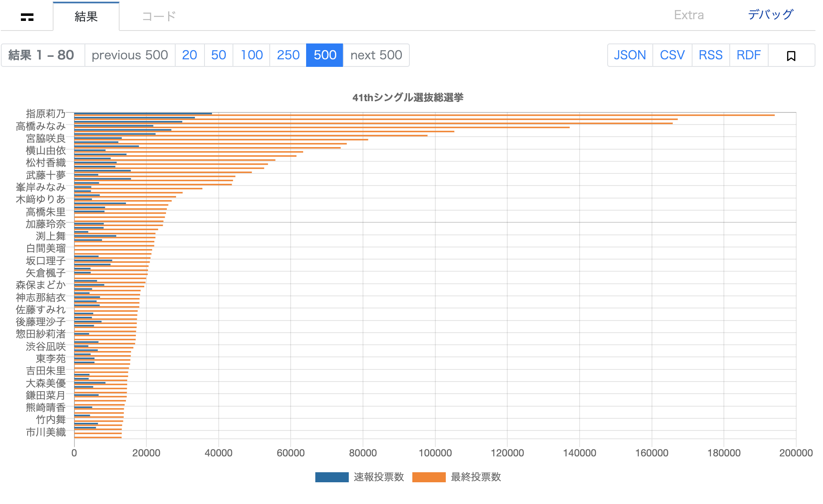Click the 森保まどか axis label
The height and width of the screenshot is (504, 823).
point(41,285)
